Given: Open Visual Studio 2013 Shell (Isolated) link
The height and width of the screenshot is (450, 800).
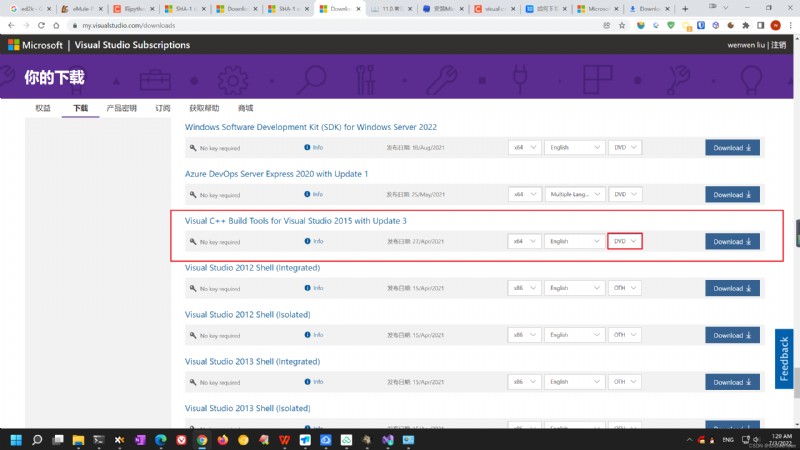Looking at the screenshot, I should (x=247, y=408).
